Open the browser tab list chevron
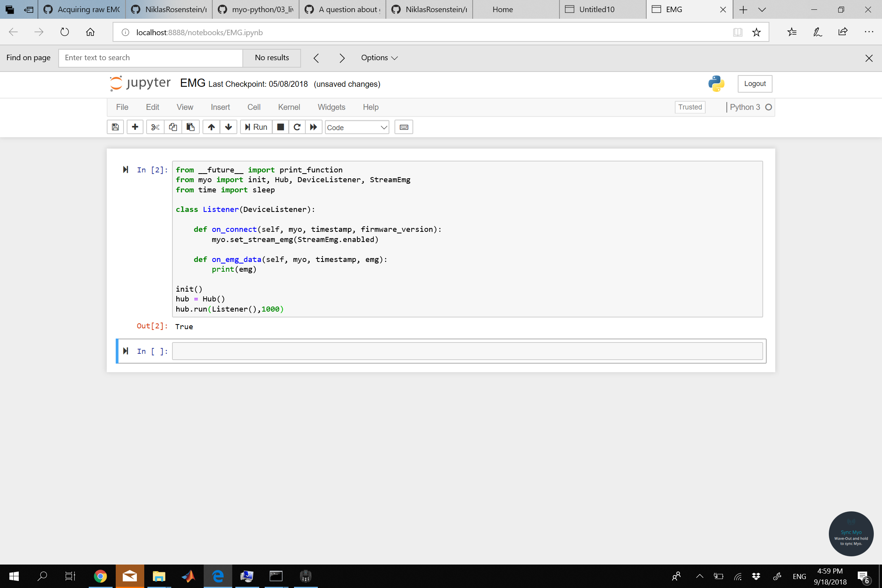 tap(762, 9)
